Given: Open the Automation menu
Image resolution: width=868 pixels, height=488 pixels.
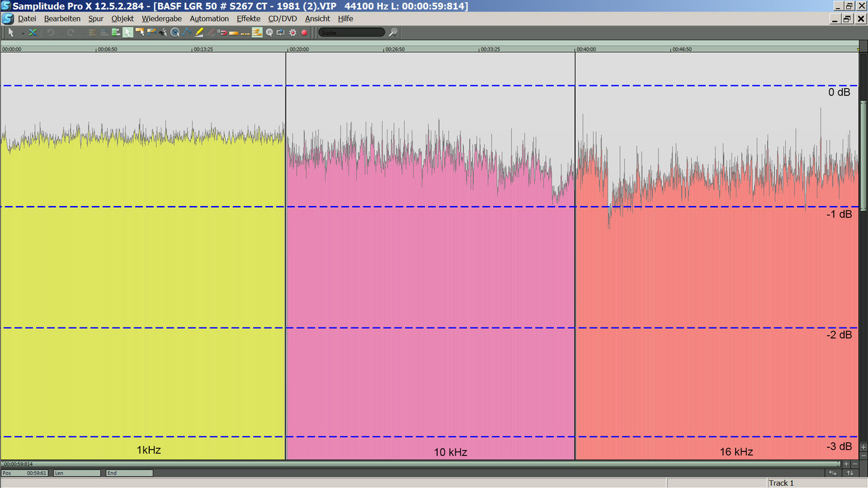Looking at the screenshot, I should tap(210, 19).
